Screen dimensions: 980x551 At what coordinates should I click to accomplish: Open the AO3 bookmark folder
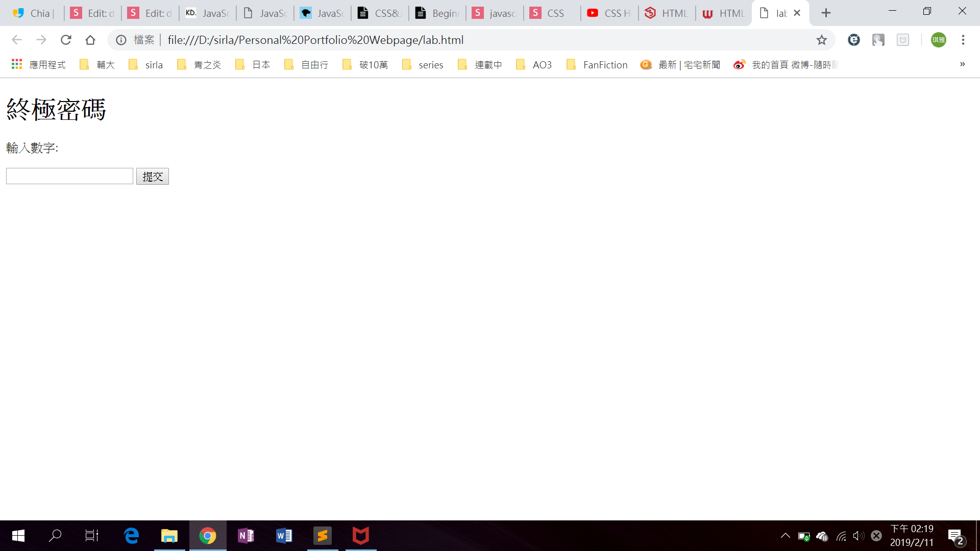[x=534, y=65]
